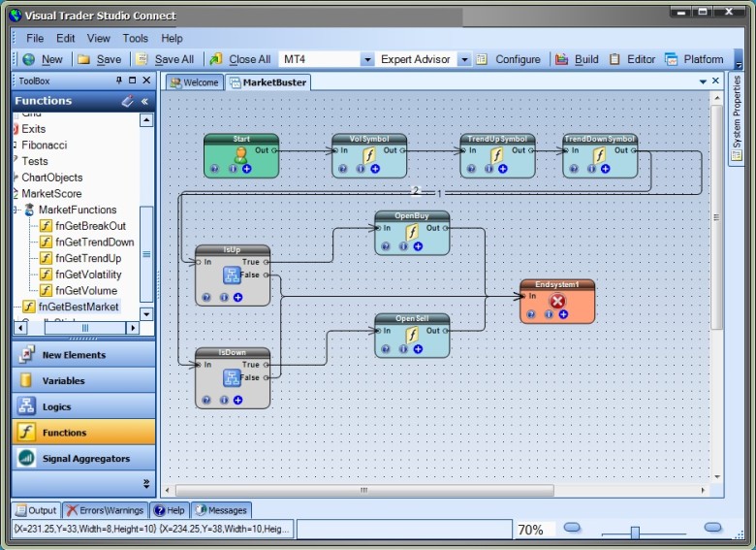Select the Signal Aggregators panel button
This screenshot has height=550, width=756.
[x=84, y=459]
